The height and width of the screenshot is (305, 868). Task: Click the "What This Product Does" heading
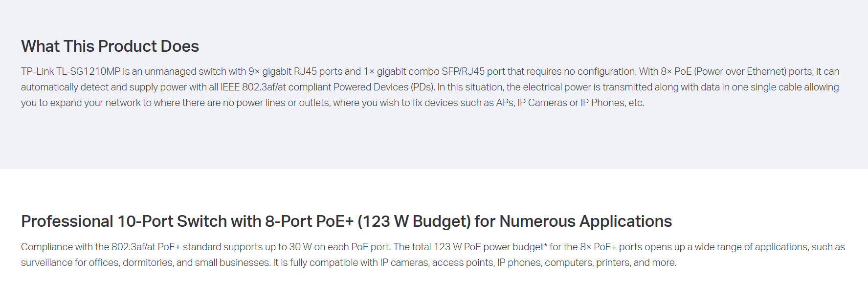click(x=110, y=46)
